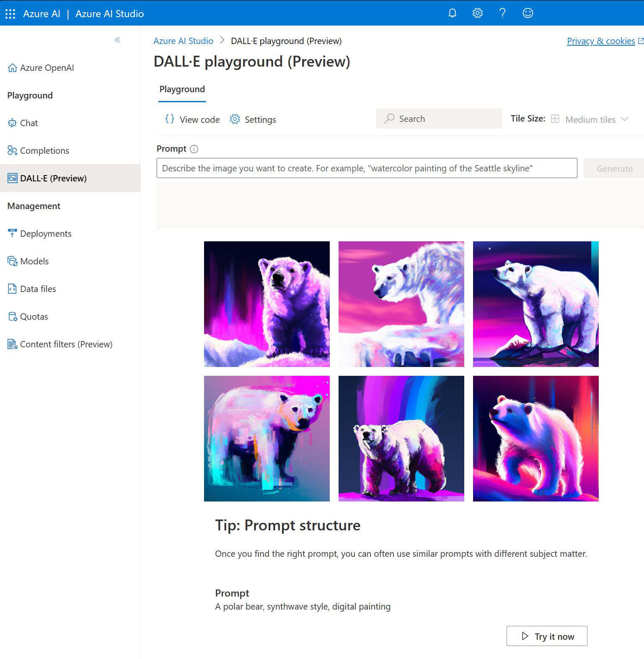Viewport: 644px width, 659px height.
Task: Select the Playground tab
Action: coord(182,90)
